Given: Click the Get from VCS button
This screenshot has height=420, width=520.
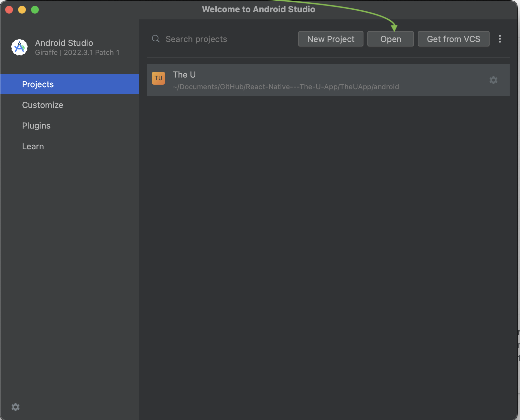Looking at the screenshot, I should coord(453,39).
